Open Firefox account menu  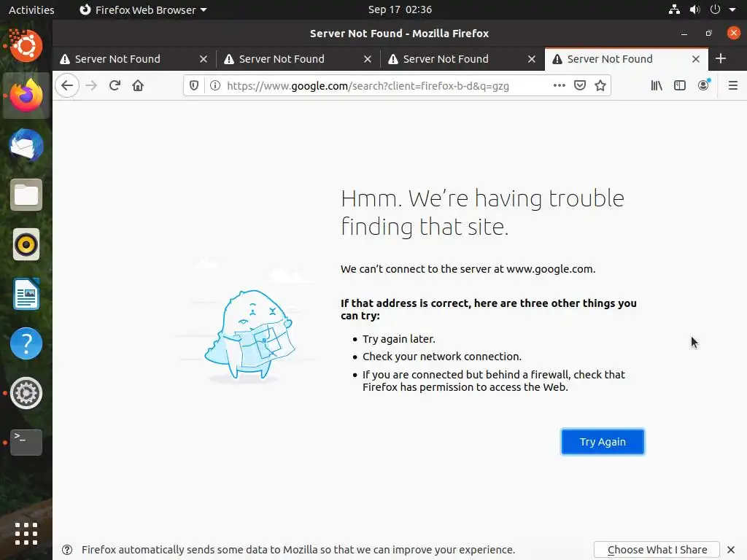tap(704, 86)
